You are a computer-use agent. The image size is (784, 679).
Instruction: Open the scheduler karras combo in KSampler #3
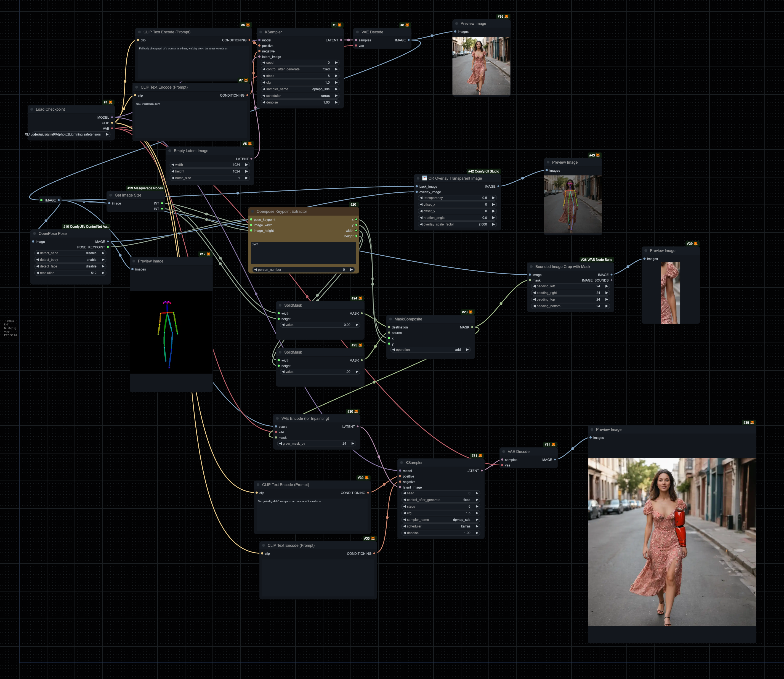pyautogui.click(x=300, y=96)
